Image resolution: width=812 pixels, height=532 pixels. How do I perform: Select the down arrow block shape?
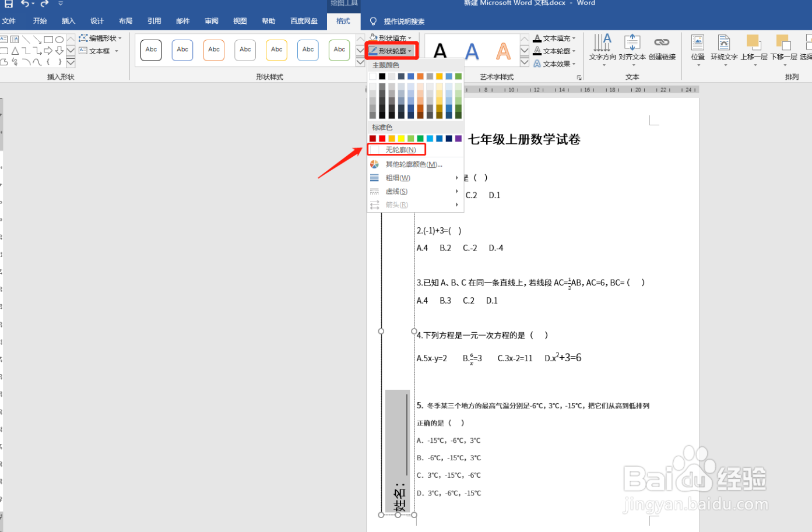coord(59,51)
